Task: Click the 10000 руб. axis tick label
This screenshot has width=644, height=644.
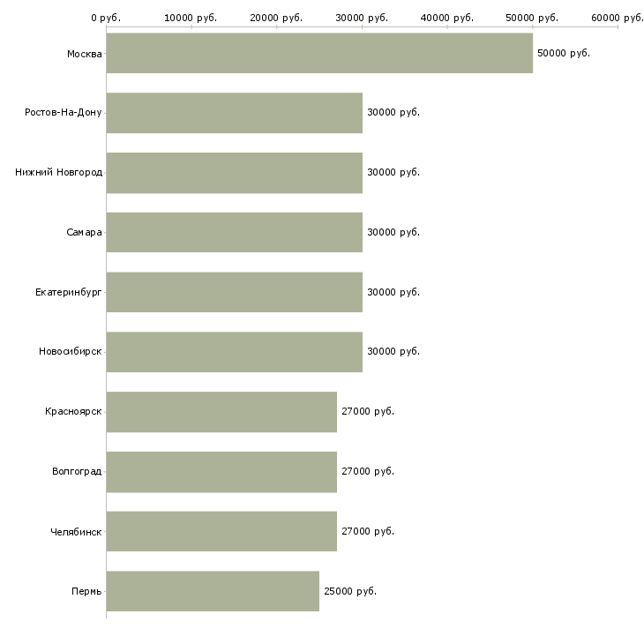Action: [x=191, y=18]
